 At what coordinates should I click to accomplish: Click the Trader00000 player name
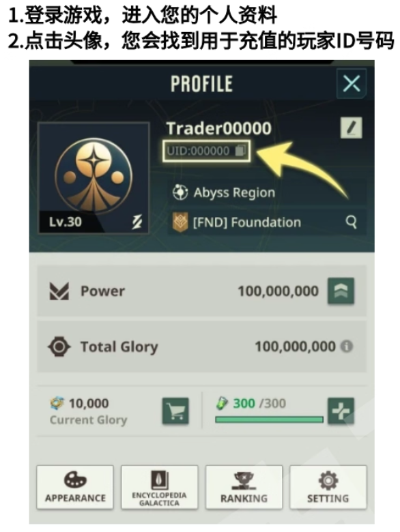[x=219, y=128]
